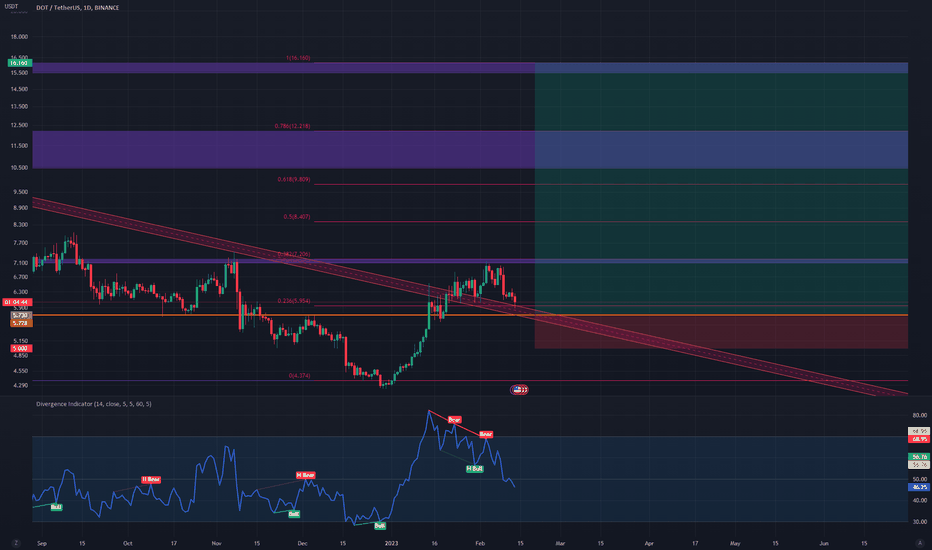Open the Divergence Indicator legend settings
Screen dimensions: 932x550
tap(93, 404)
